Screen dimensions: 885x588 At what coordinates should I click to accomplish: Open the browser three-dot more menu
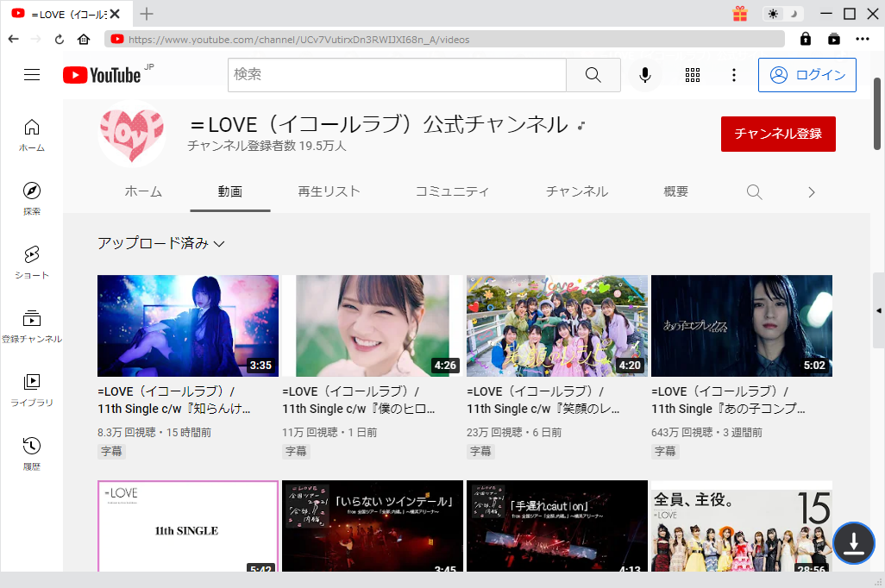[x=863, y=39]
